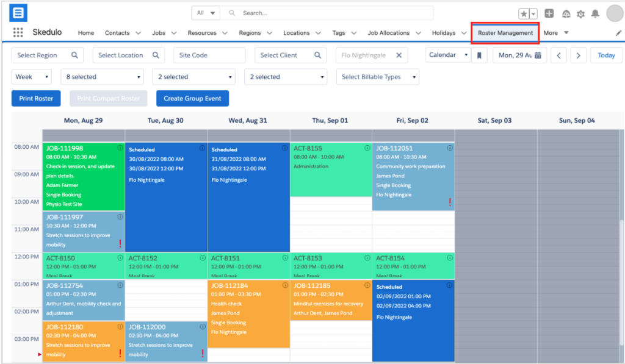Click the Mon, 29 Aug date field
Viewport: 625px width, 364px height.
[519, 55]
